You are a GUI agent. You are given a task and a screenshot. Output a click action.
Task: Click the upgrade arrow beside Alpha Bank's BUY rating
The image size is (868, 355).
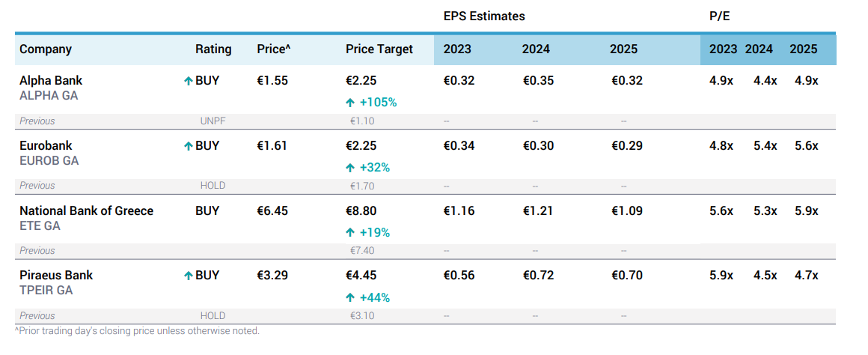189,81
